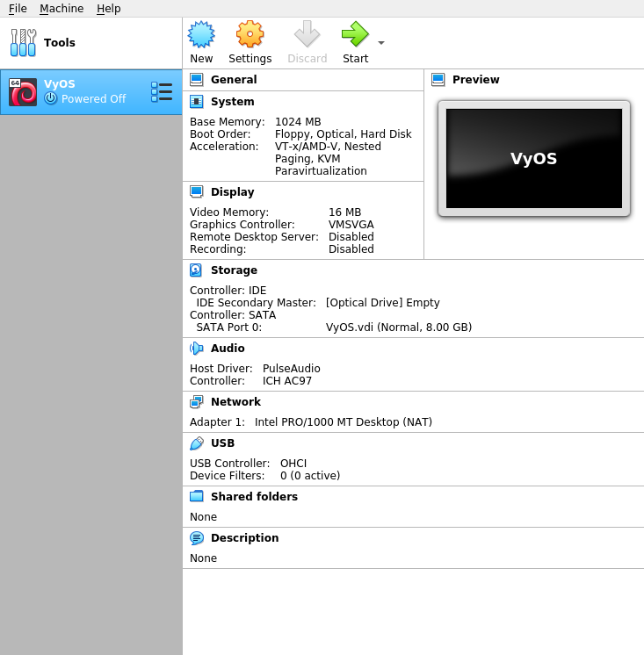
Task: Click the Preview panel heading
Action: coord(475,79)
